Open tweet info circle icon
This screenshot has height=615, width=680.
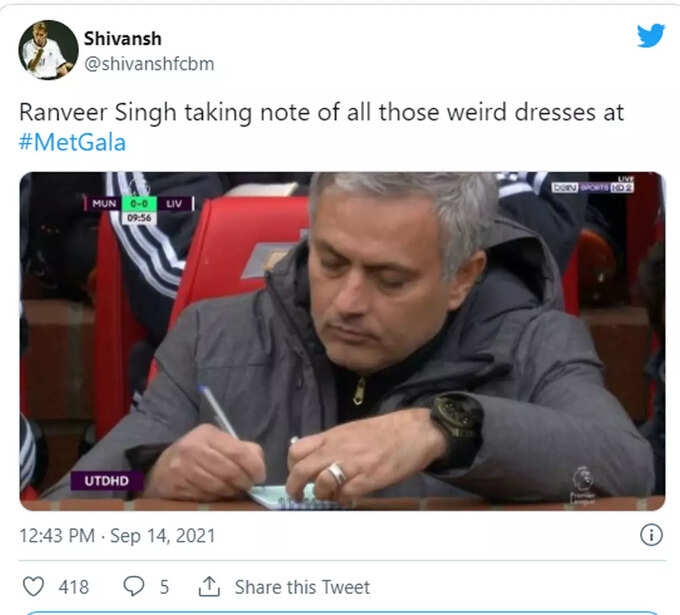(x=651, y=534)
